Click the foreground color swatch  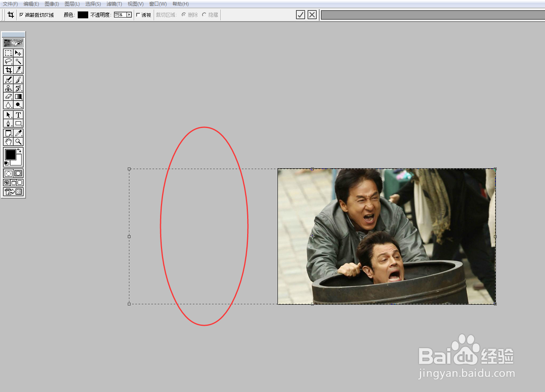(x=10, y=154)
